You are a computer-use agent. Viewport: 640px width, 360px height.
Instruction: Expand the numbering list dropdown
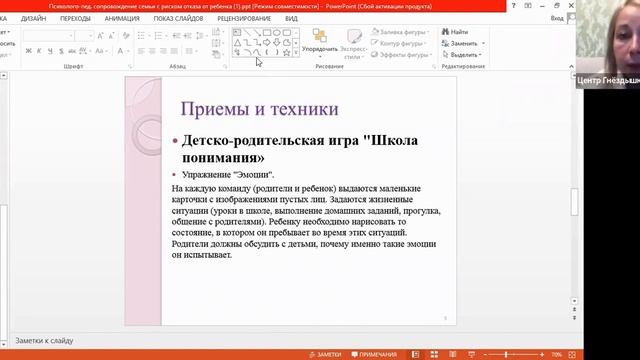(x=167, y=36)
